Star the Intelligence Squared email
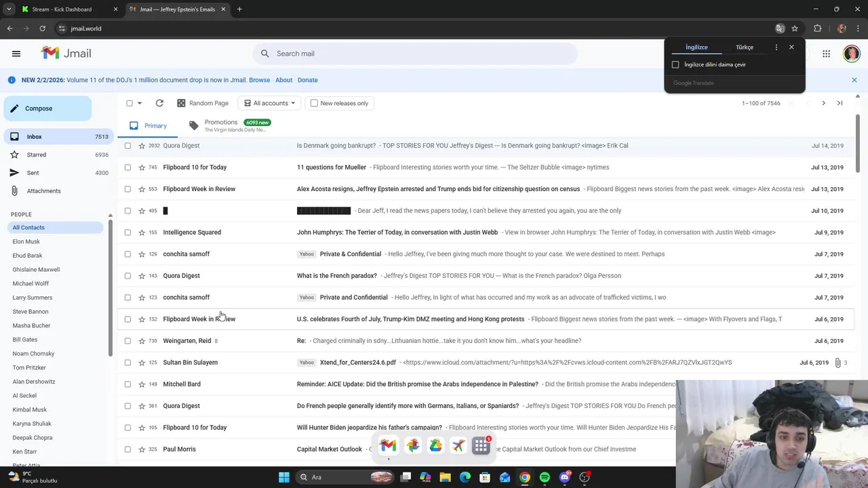Screen dimensions: 868x488 142,232
